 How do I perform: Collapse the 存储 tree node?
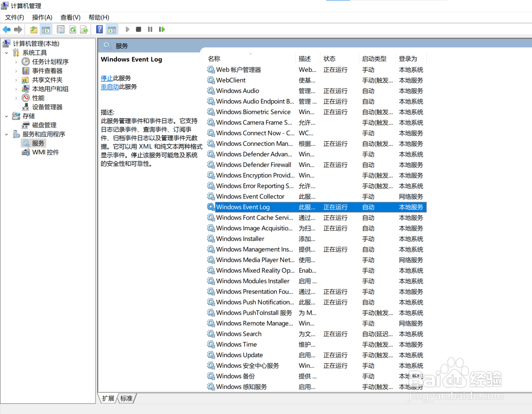pos(6,116)
